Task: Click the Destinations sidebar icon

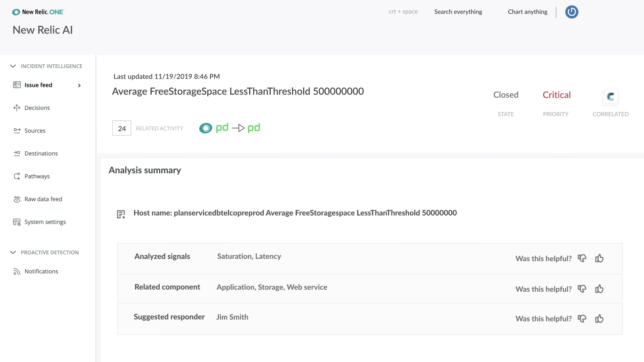Action: 17,153
